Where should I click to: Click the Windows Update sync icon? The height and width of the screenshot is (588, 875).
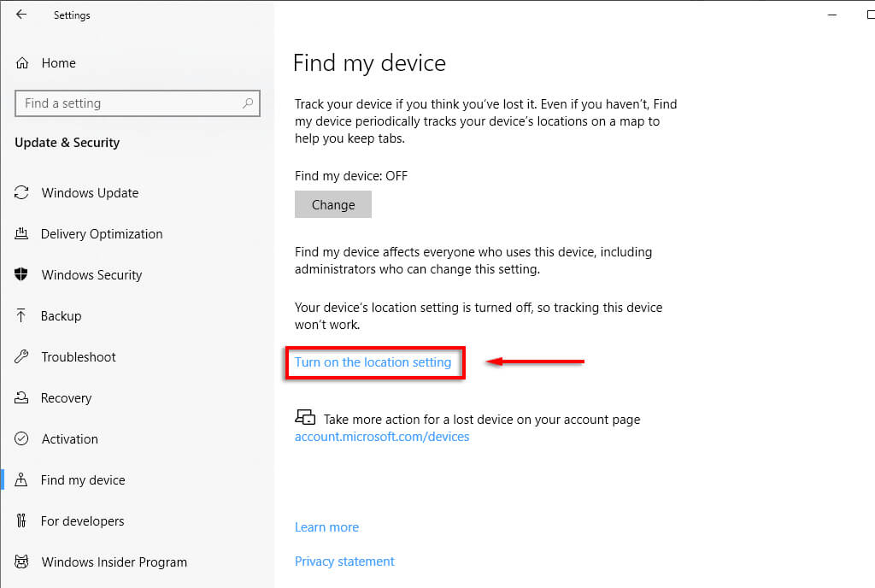coord(22,193)
